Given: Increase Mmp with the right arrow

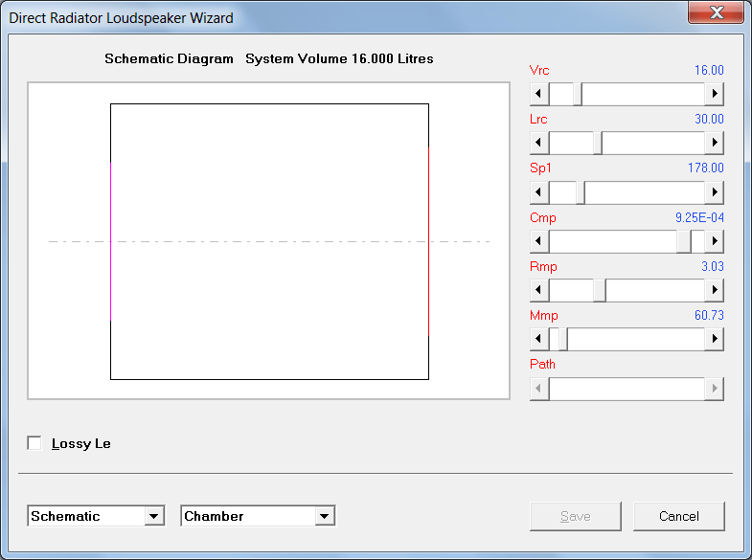Looking at the screenshot, I should click(714, 339).
